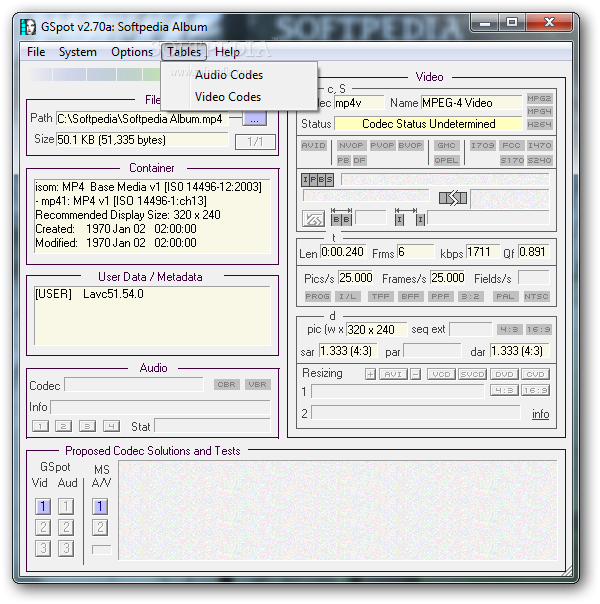Click the [USER] Lavc51.54.0 metadata line
Image resolution: width=600 pixels, height=604 pixels.
(x=89, y=294)
